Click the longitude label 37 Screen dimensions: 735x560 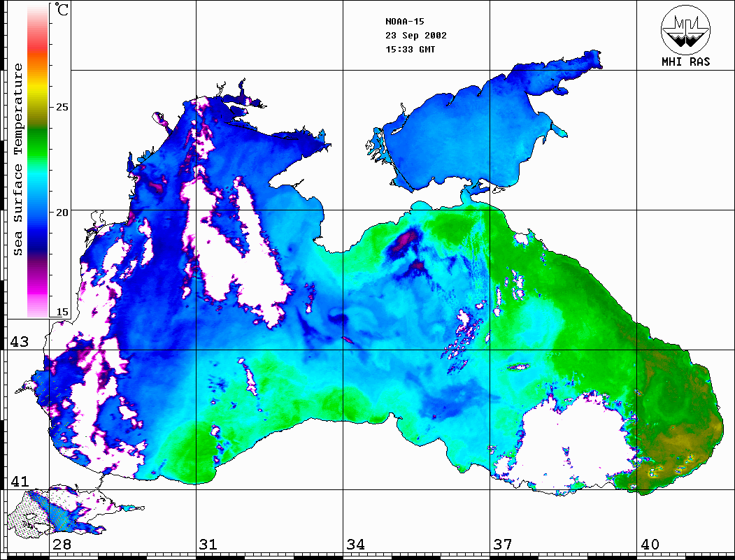(502, 545)
